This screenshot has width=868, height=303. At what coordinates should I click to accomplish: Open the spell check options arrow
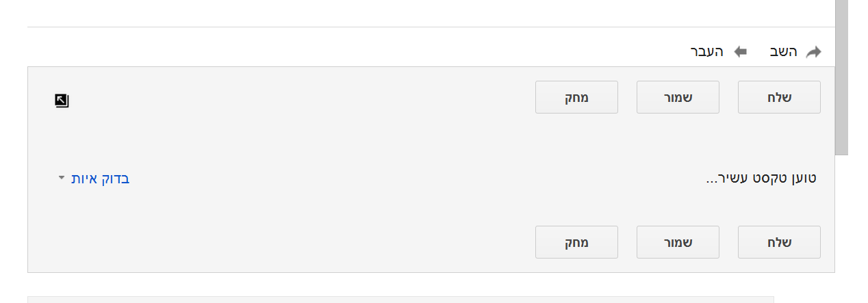point(62,178)
